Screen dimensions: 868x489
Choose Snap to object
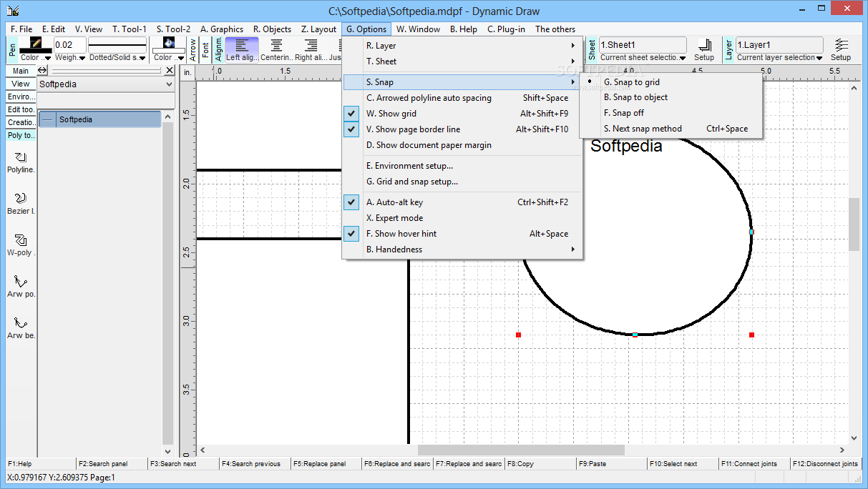671,97
